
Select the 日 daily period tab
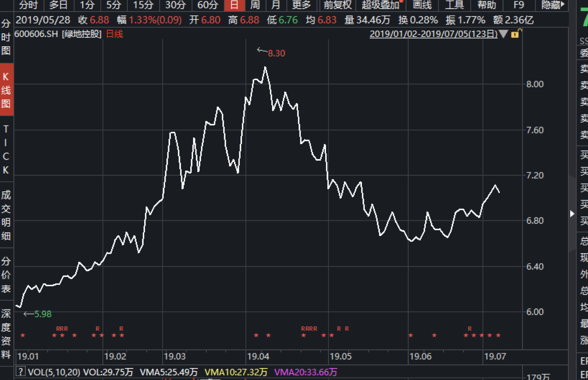click(x=234, y=5)
